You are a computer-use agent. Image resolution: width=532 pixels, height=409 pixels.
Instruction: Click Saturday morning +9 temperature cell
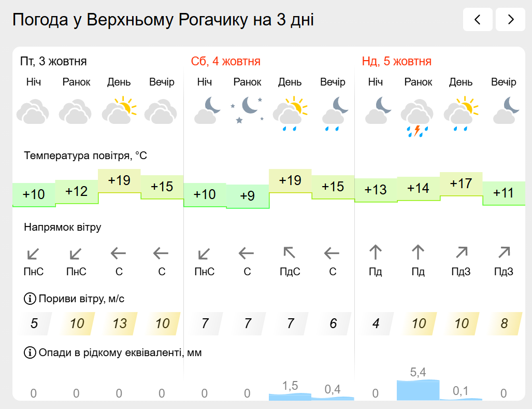(248, 196)
